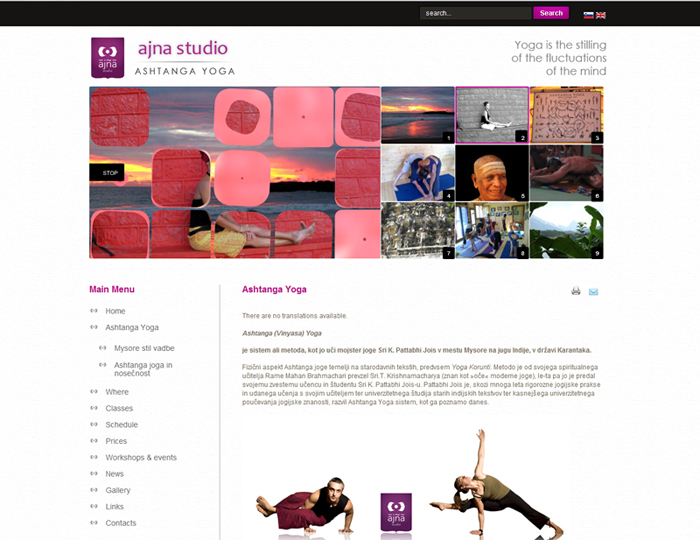The height and width of the screenshot is (540, 700).
Task: Click the search text field
Action: (475, 13)
